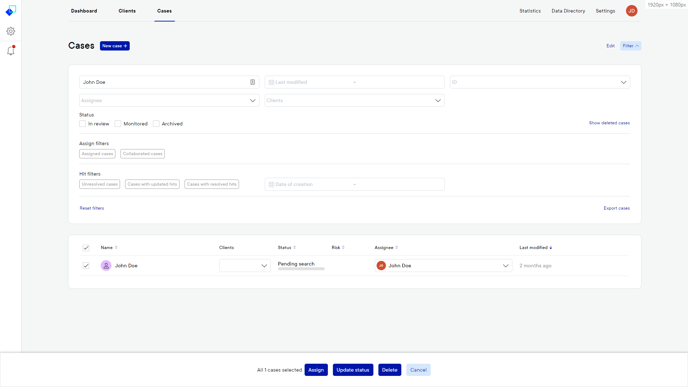The width and height of the screenshot is (688, 387).
Task: Click the clear icon in John Doe search field
Action: [x=252, y=82]
